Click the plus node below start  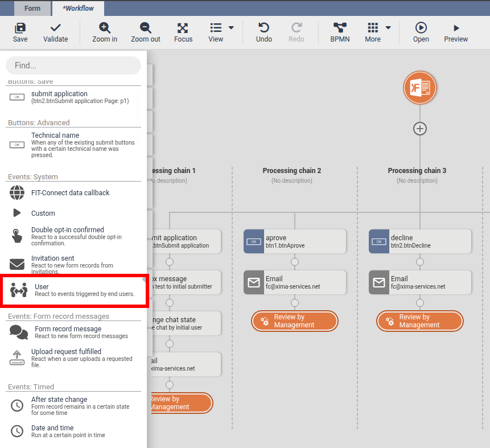click(419, 129)
